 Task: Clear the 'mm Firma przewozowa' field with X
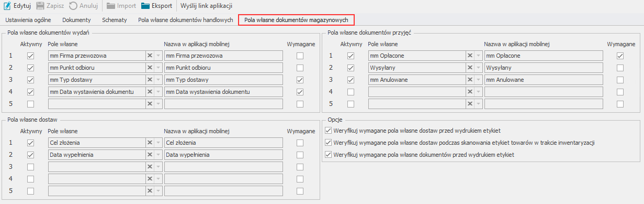point(150,56)
